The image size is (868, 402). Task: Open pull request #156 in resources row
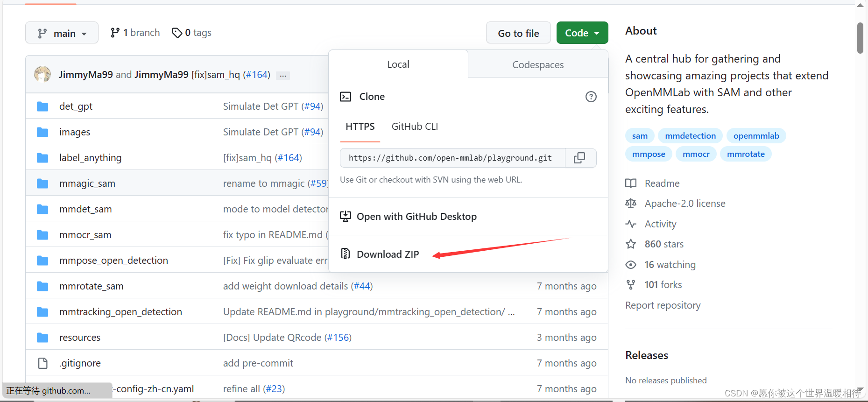pos(338,338)
